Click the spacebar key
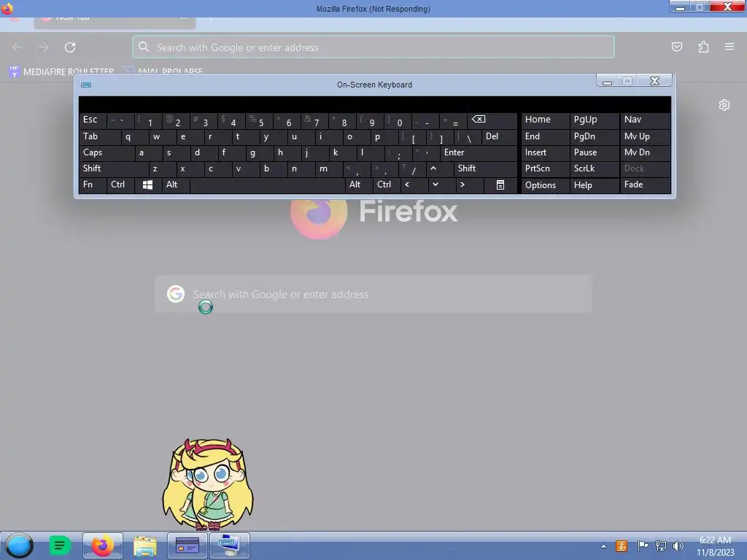 pos(267,184)
